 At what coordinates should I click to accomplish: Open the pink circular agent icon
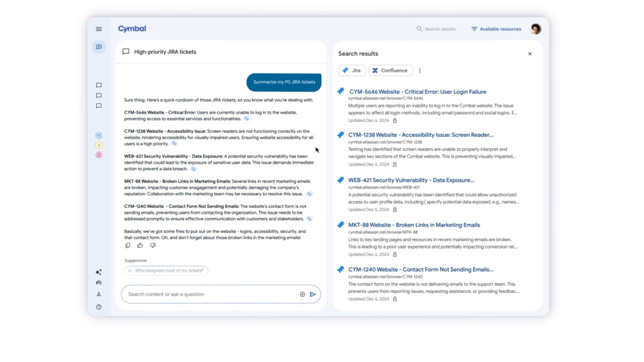[x=99, y=155]
